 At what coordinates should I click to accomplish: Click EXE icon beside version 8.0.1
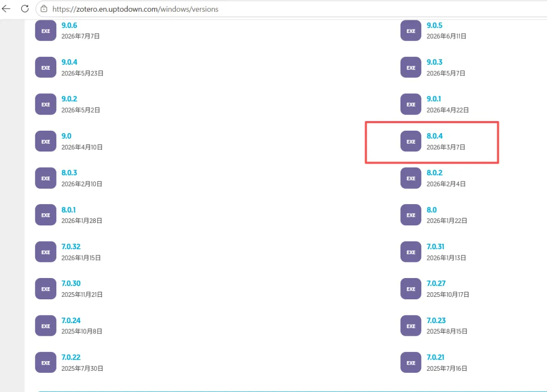coord(46,215)
